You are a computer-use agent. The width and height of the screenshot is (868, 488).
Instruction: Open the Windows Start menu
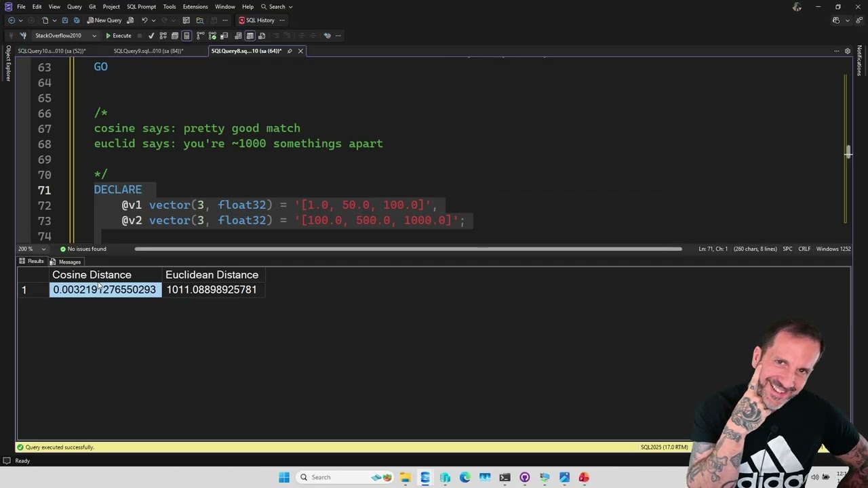coord(284,477)
